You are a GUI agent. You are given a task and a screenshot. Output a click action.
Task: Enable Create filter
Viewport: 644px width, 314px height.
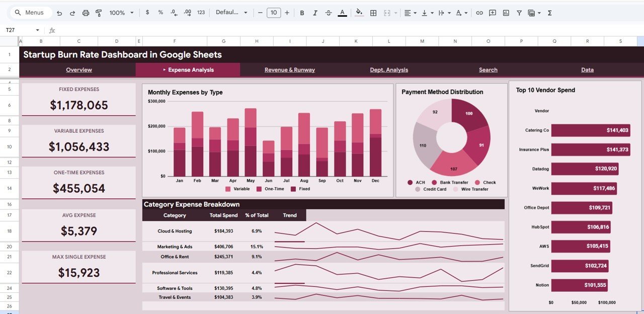point(519,13)
